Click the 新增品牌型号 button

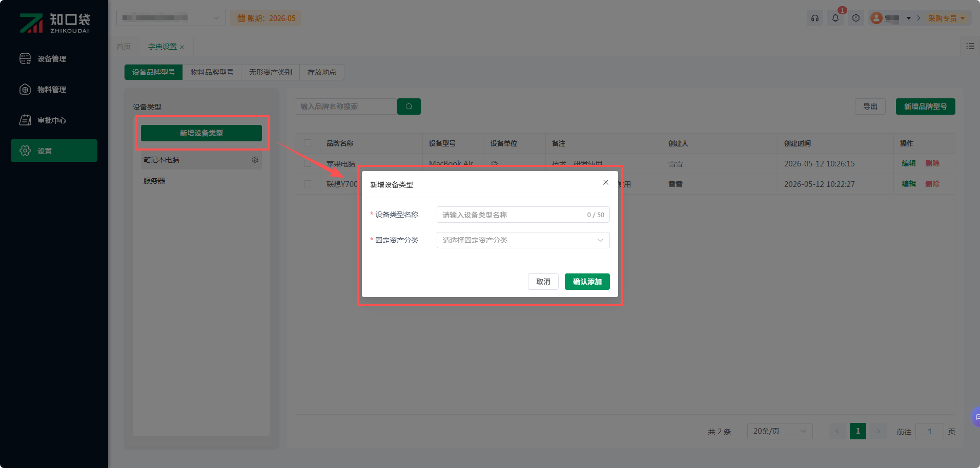tap(926, 107)
